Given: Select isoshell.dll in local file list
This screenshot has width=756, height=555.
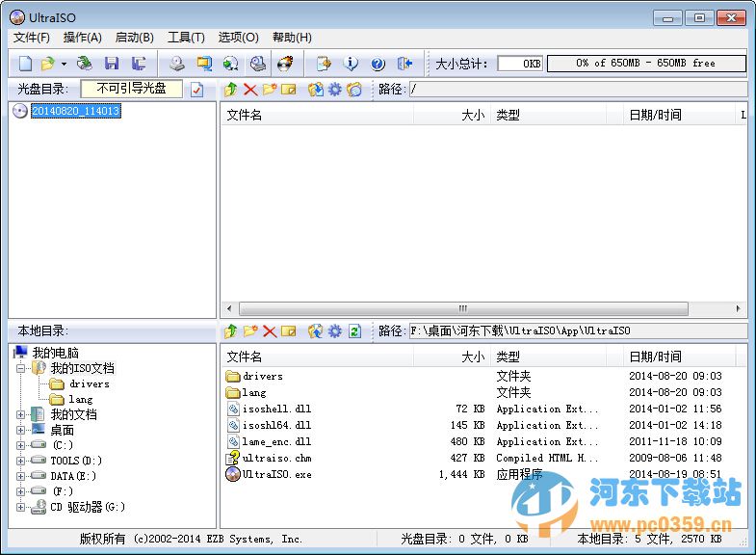Looking at the screenshot, I should (x=276, y=409).
